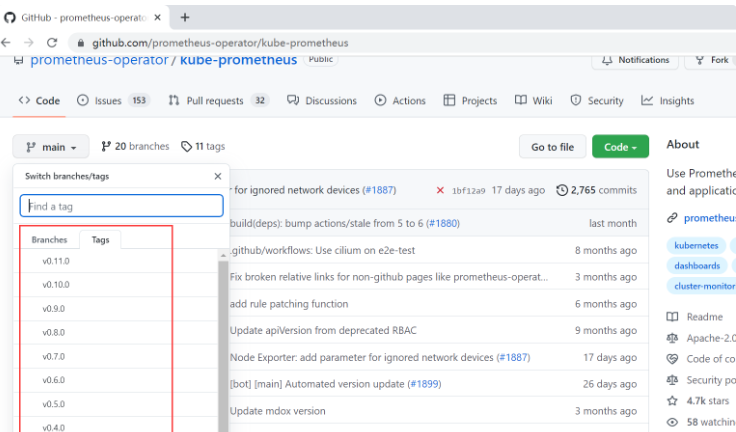The height and width of the screenshot is (432, 736).
Task: Open the Discussions tab
Action: coord(322,100)
